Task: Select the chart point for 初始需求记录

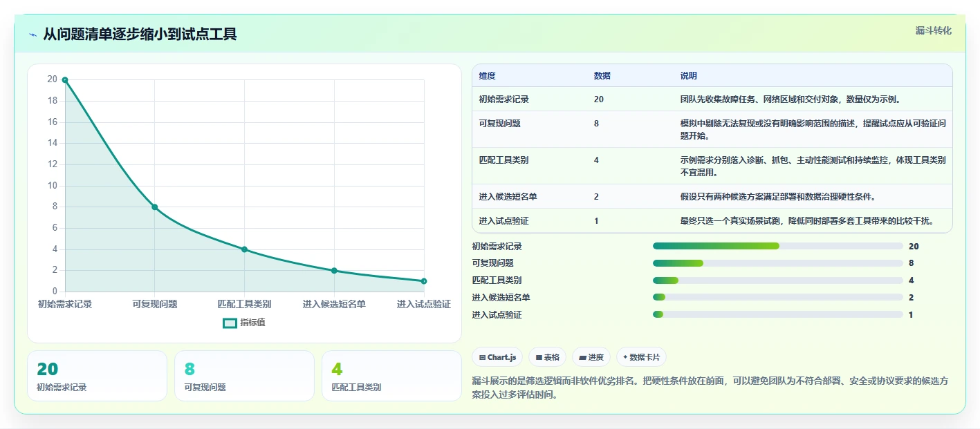Action: (x=65, y=80)
